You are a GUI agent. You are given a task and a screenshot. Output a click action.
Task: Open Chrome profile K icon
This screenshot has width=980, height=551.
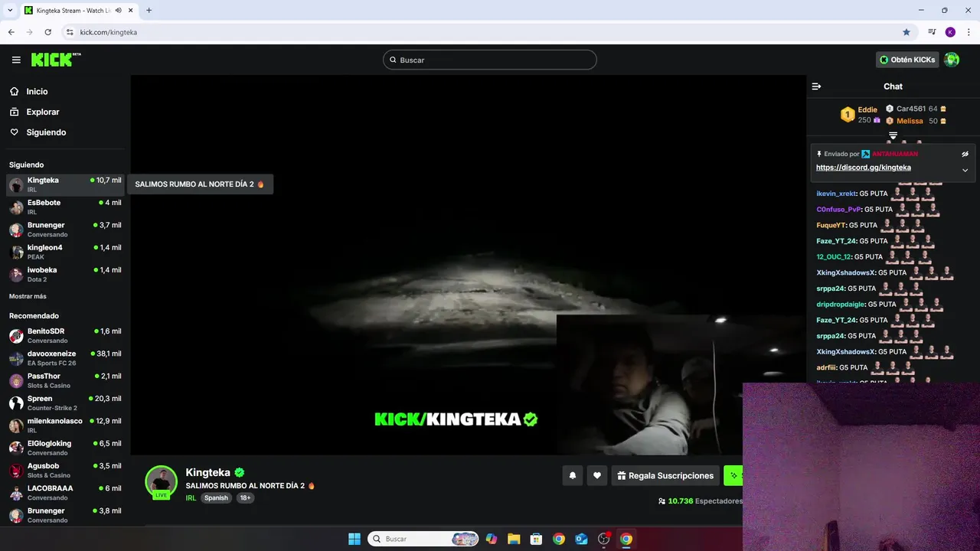(950, 32)
